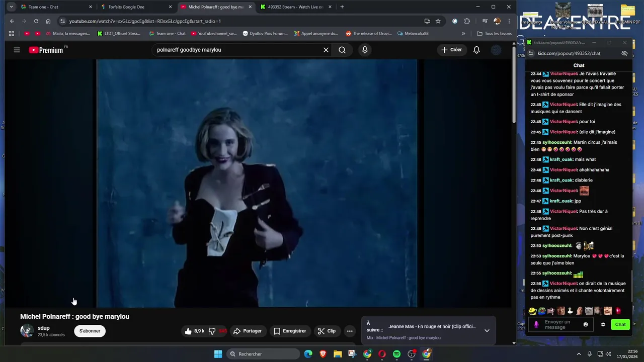Start voice search with the microphone icon

point(365,50)
